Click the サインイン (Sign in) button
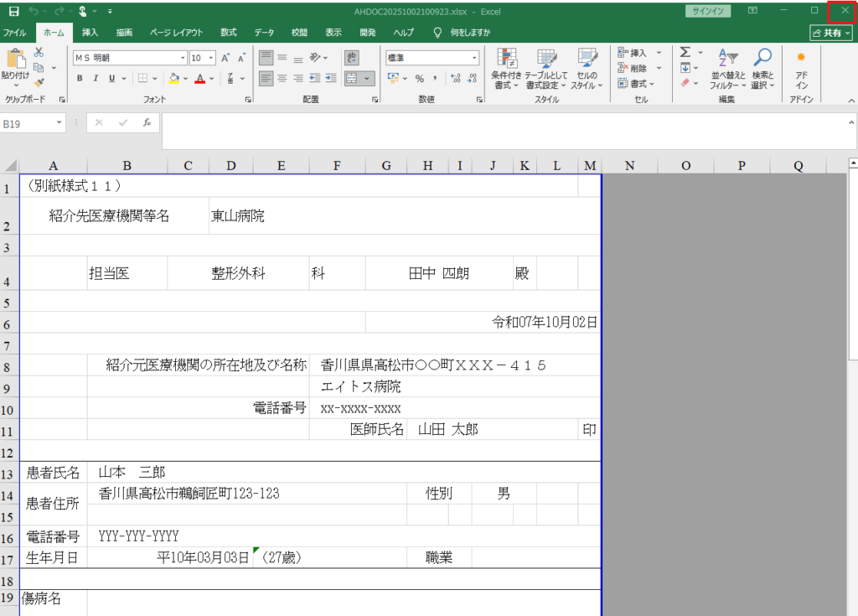858x616 pixels. pos(708,11)
